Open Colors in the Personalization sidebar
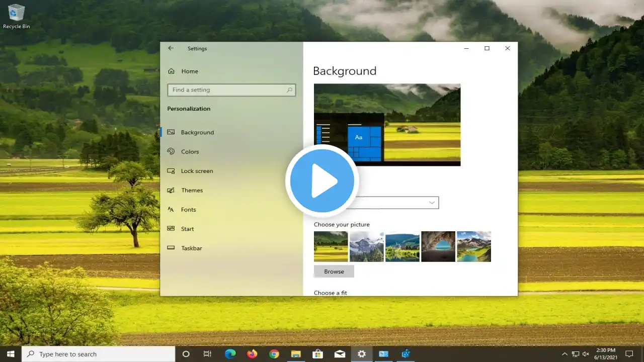 point(190,152)
